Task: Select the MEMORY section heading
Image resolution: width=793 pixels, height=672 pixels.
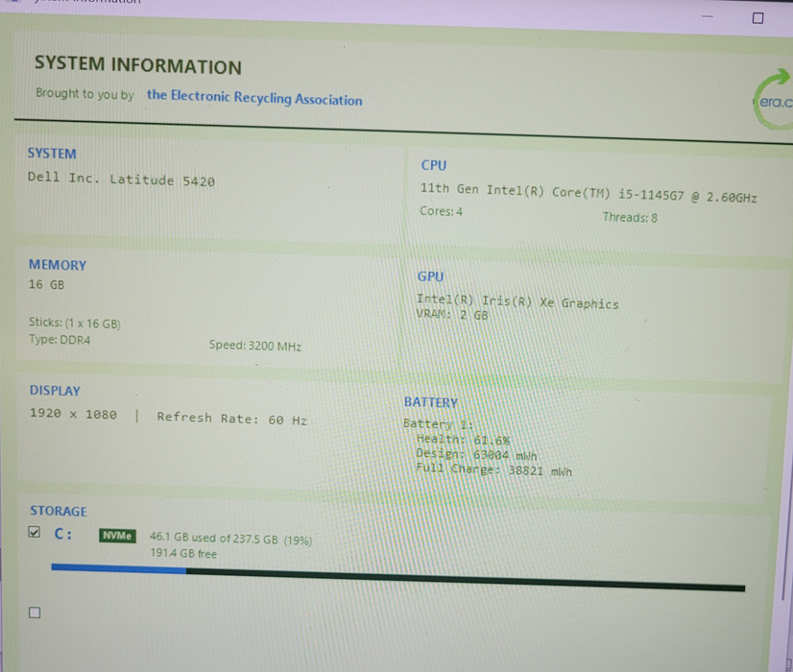Action: pos(58,265)
